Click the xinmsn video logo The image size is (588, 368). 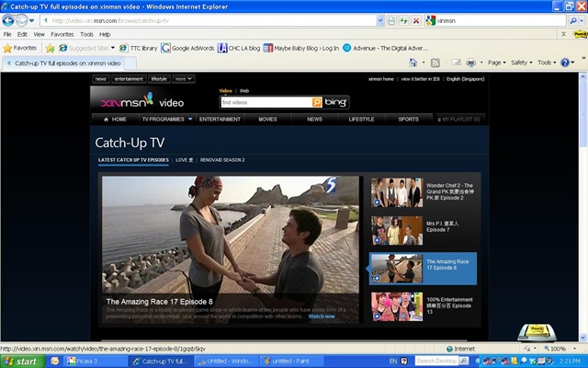141,101
